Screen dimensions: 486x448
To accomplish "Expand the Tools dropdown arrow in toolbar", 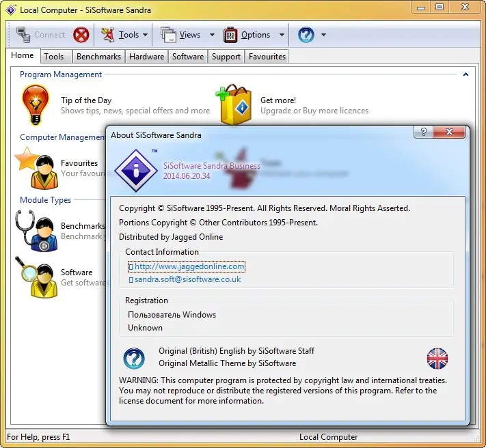I will coord(145,35).
